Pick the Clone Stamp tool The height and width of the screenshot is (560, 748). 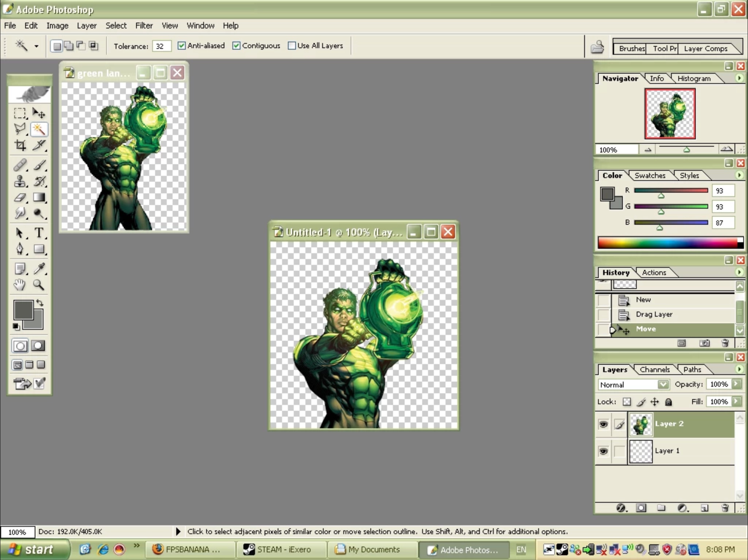coord(20,181)
